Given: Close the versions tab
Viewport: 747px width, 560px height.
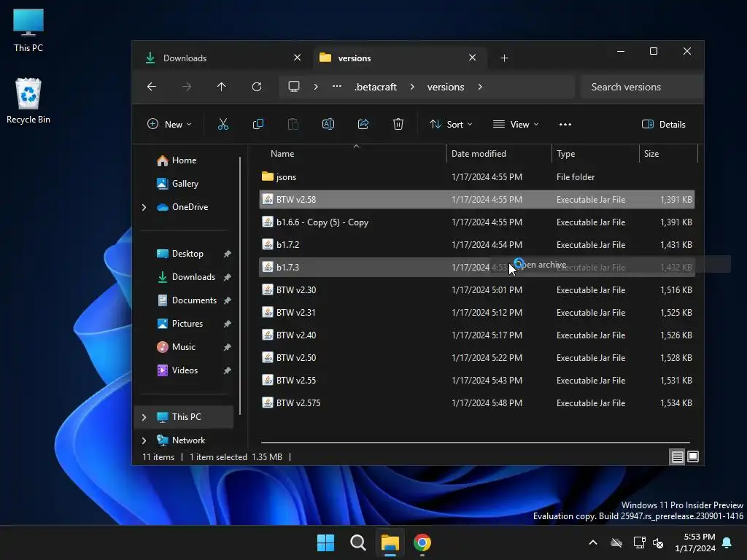Looking at the screenshot, I should (x=472, y=58).
